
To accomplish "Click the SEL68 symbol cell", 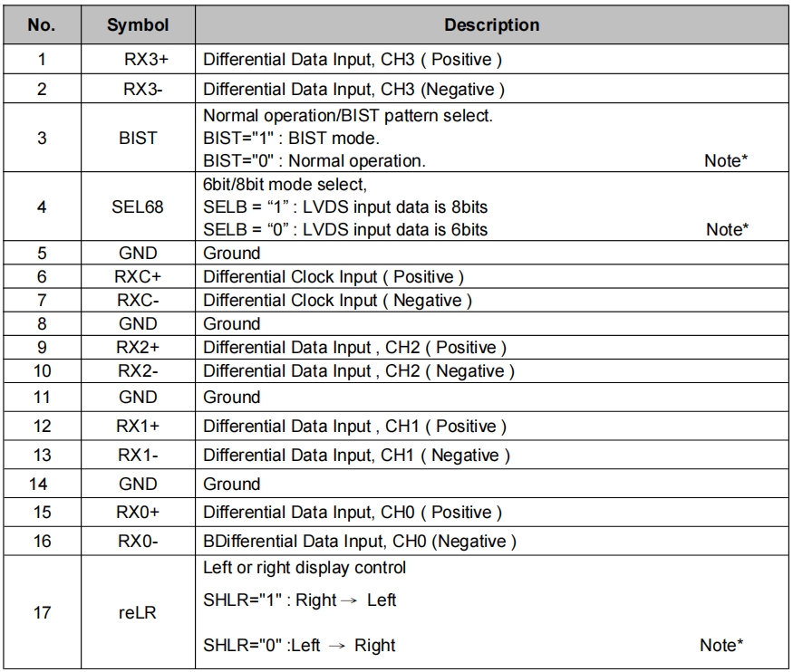I will [138, 207].
